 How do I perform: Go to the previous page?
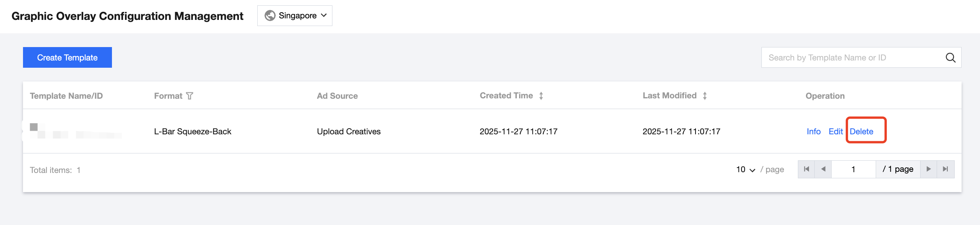(x=823, y=169)
